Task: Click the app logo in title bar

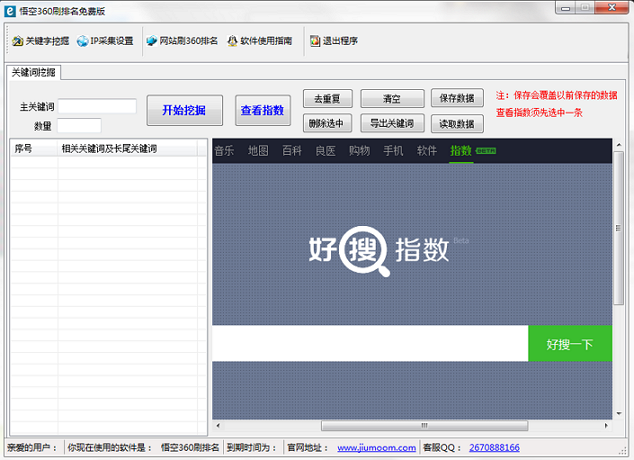Action: pyautogui.click(x=10, y=11)
